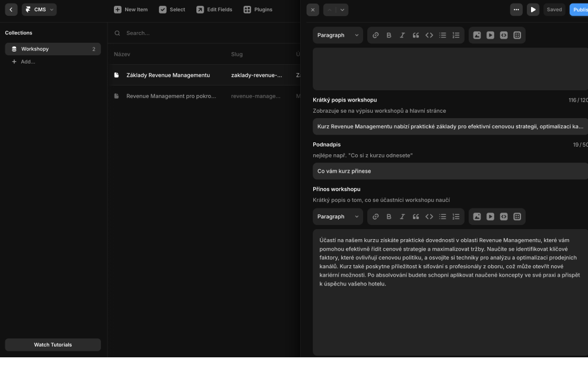Screen dimensions: 588x368
Task: Toggle italic in upper editor toolbar
Action: click(x=402, y=35)
